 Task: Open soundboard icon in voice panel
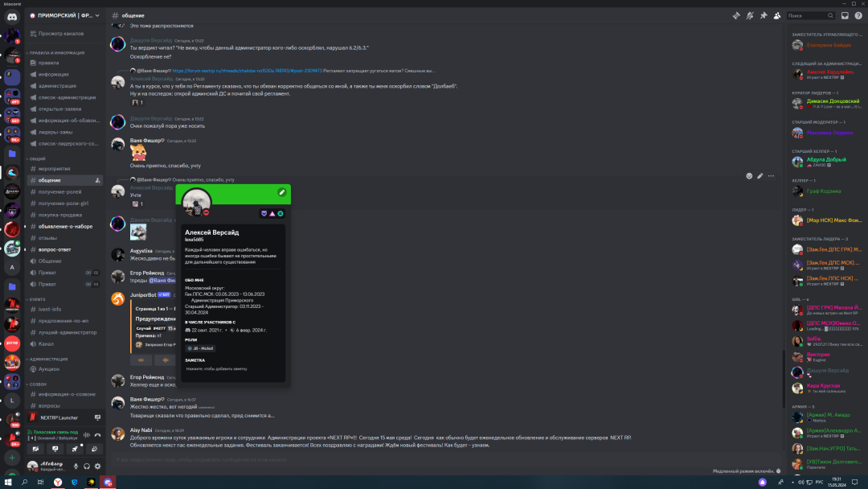tap(94, 449)
